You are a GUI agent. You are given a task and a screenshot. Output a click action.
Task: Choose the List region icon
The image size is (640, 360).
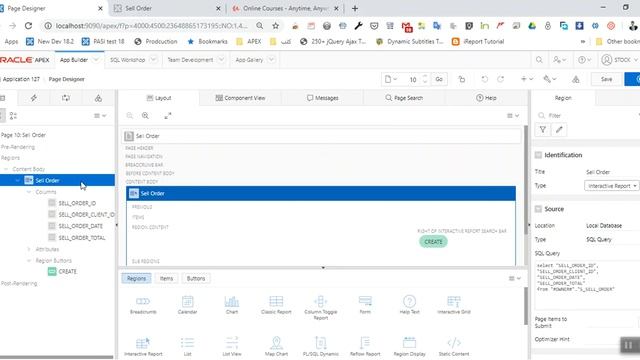click(x=187, y=343)
